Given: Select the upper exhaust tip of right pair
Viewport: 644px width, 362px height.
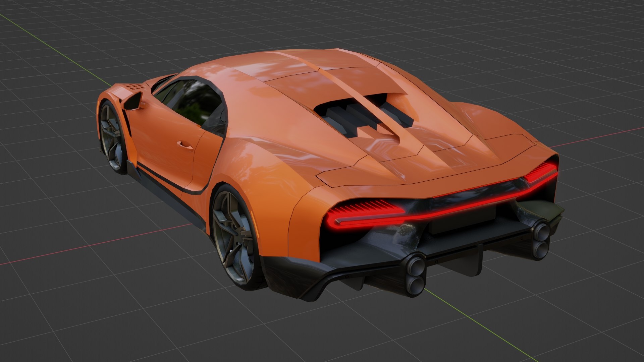Looking at the screenshot, I should click(541, 232).
